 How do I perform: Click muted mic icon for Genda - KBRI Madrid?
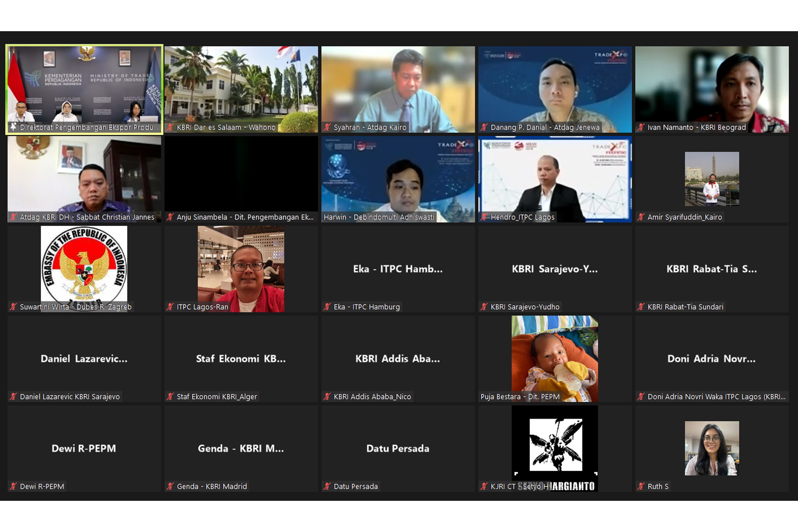[170, 486]
